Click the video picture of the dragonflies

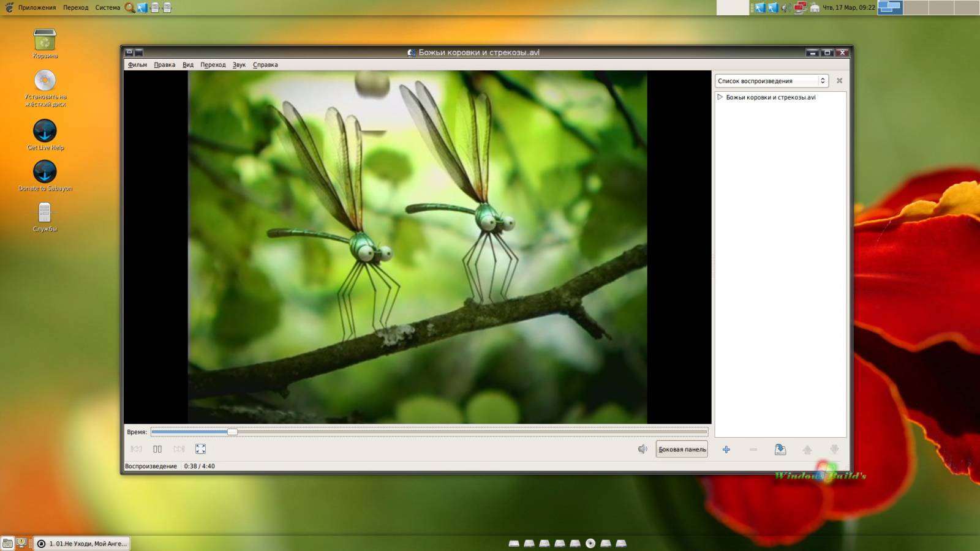417,247
